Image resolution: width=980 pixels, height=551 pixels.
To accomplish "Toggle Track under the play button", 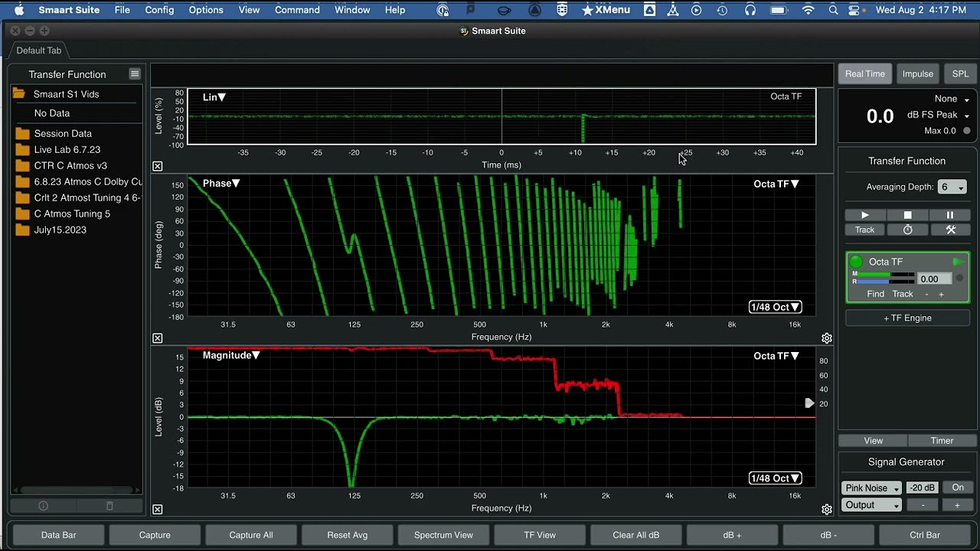I will (865, 230).
